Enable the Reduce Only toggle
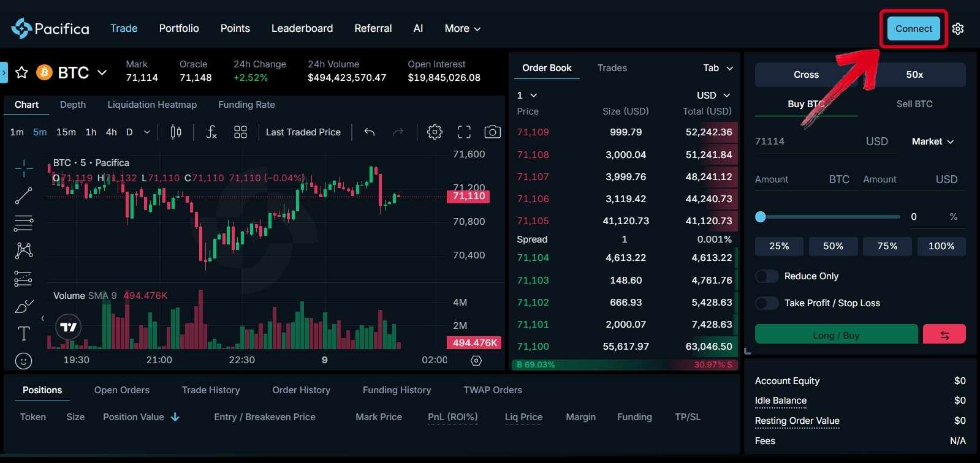The image size is (980, 463). pos(767,276)
